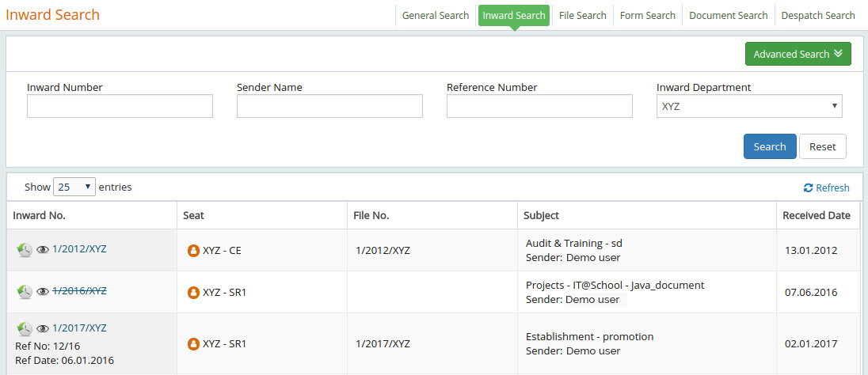Click the history clock icon for 1/2012/XYZ
Viewport: 868px width, 375px height.
pos(25,250)
